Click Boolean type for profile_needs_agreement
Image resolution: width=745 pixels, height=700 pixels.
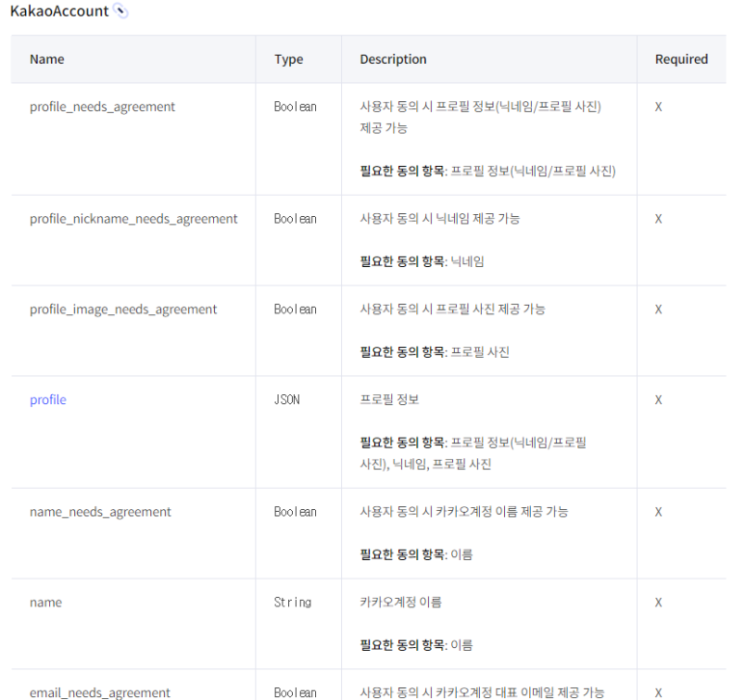[x=295, y=107]
